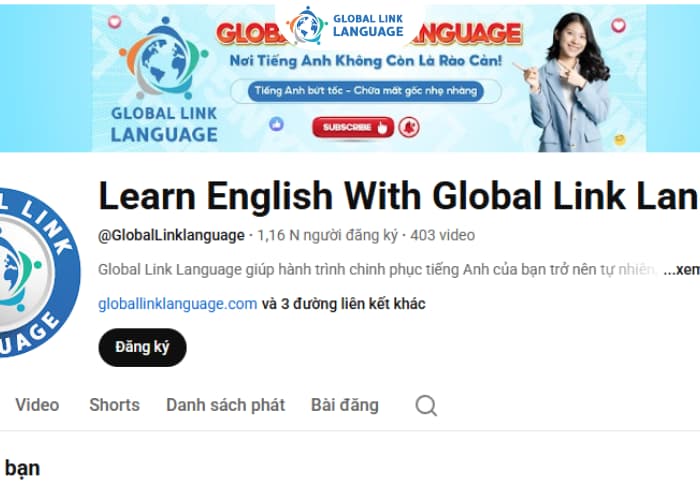Click the red bell icon in banner

pos(409,128)
